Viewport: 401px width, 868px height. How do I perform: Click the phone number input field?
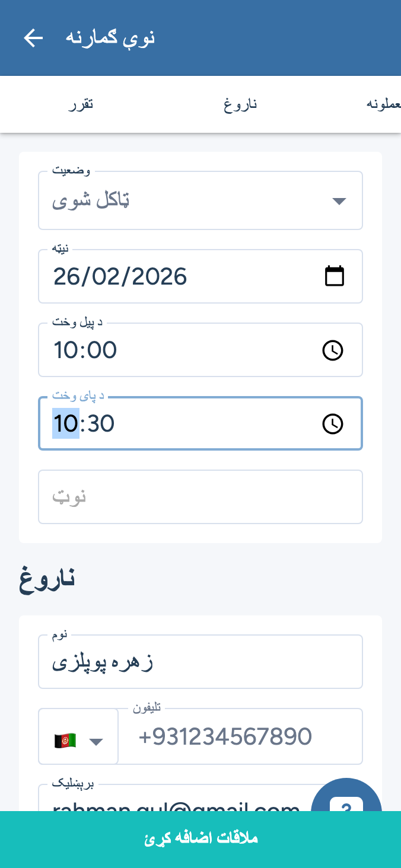click(240, 737)
